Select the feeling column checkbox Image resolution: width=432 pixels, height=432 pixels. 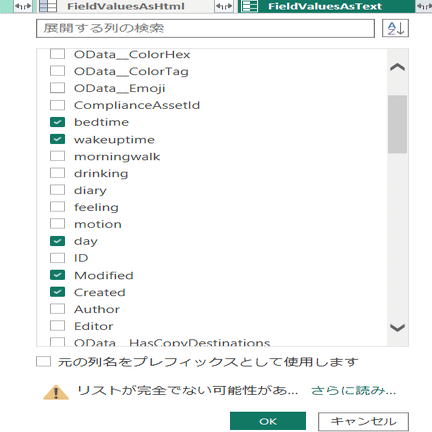[x=57, y=207]
